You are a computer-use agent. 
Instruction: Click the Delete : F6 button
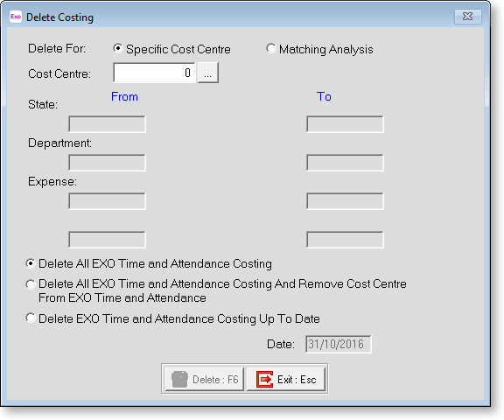tap(205, 380)
